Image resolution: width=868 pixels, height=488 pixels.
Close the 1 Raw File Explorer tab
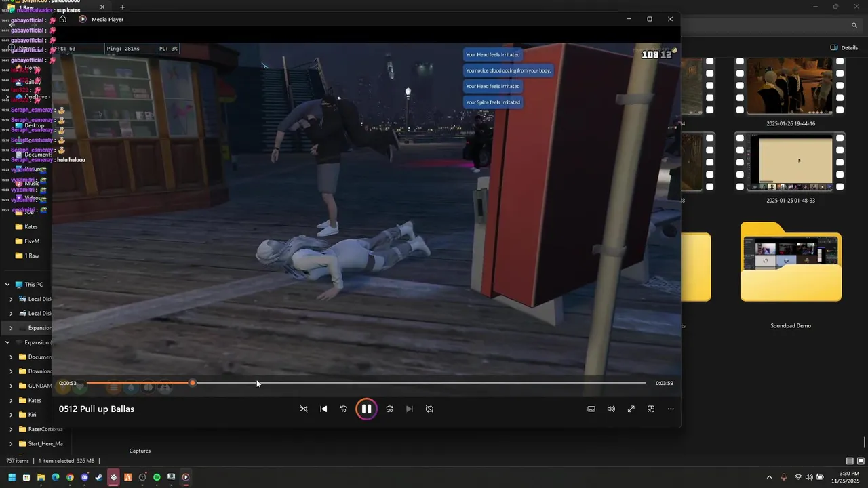coord(103,7)
